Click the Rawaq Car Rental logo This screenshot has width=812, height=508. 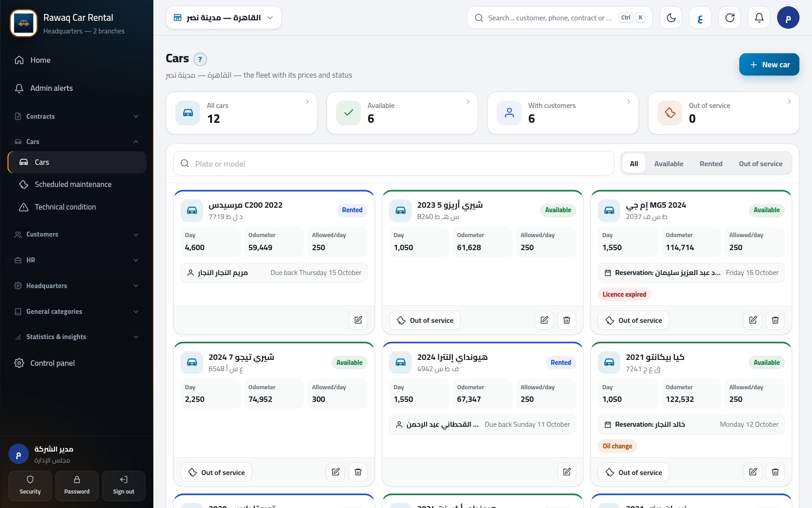[23, 23]
